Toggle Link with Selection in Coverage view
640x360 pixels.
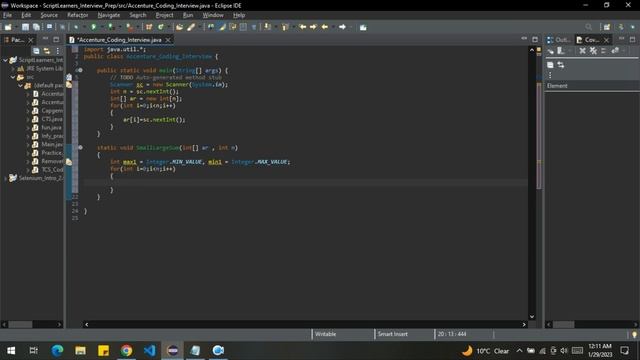561,65
